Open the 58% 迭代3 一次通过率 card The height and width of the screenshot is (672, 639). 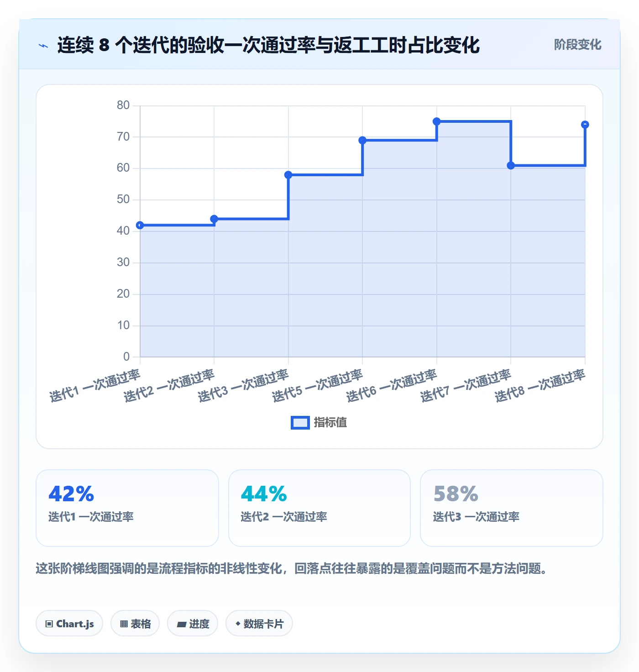pos(512,508)
